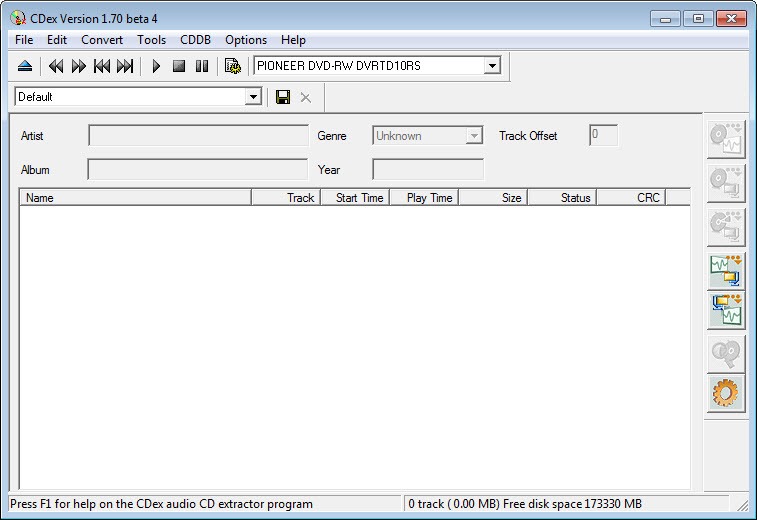Click the fast forward button
This screenshot has width=757, height=520.
tap(78, 66)
